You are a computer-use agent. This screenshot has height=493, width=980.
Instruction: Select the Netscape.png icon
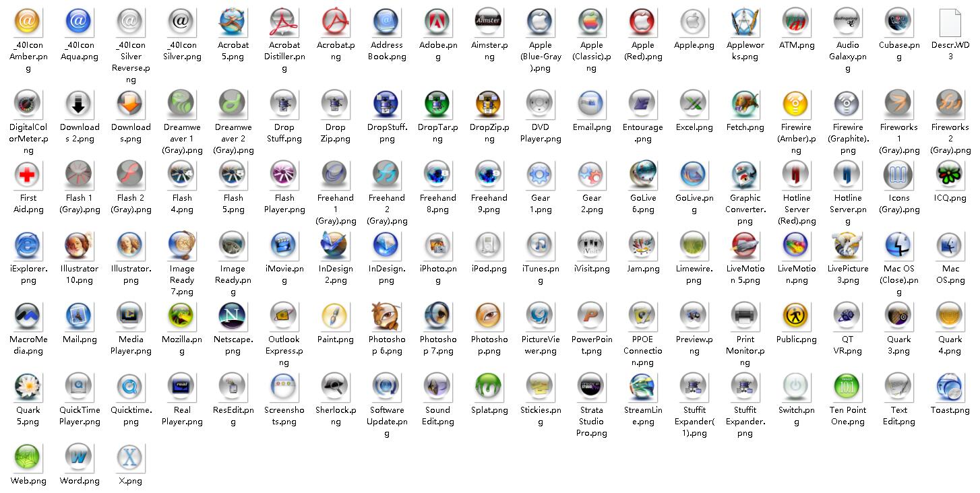coord(233,316)
